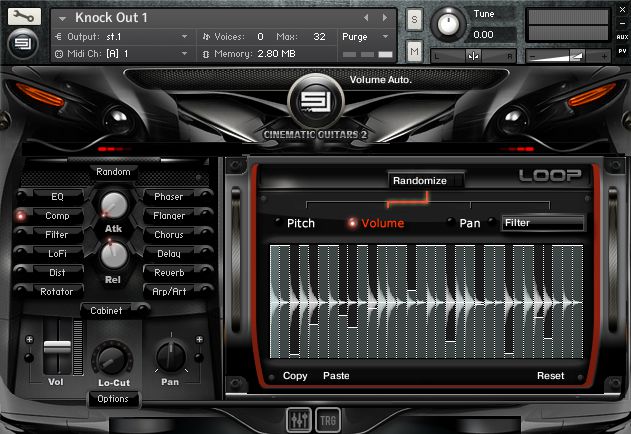Select next instrument preset arrow
This screenshot has width=631, height=434.
(385, 18)
